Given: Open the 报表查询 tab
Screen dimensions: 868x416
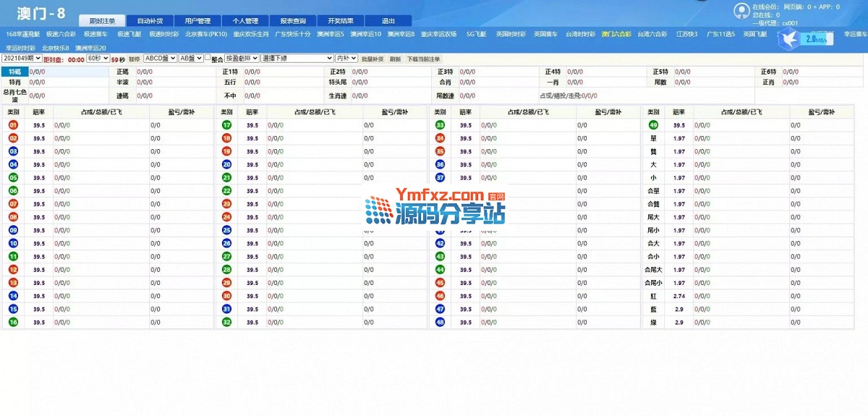Looking at the screenshot, I should (x=293, y=21).
